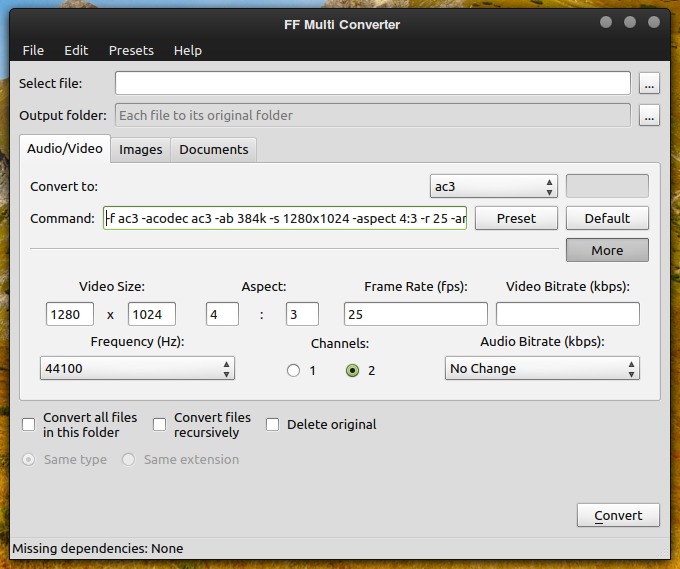Select 1 channel radio button
Viewport: 680px width, 569px height.
pyautogui.click(x=294, y=370)
